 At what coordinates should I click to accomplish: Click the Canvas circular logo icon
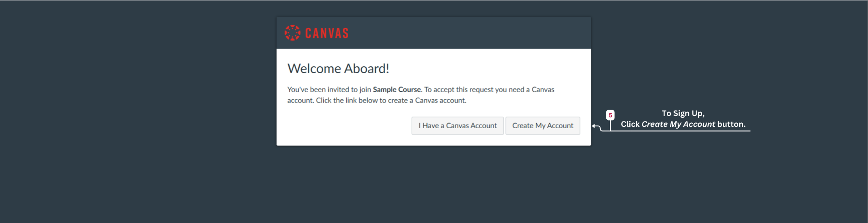coord(292,33)
